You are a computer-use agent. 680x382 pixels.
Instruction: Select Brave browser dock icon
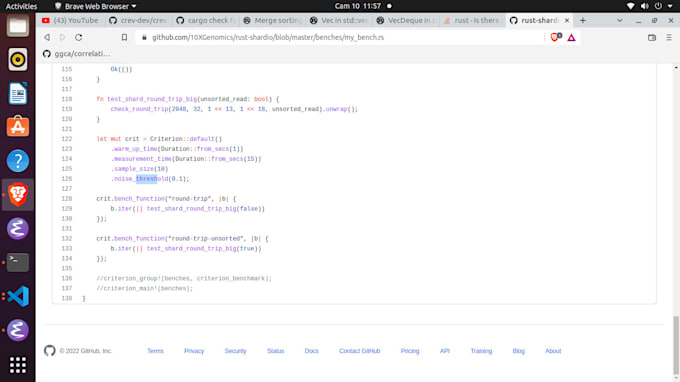point(18,195)
